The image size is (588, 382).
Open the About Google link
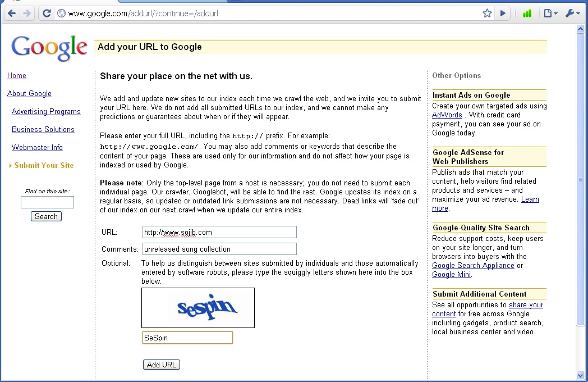[29, 93]
